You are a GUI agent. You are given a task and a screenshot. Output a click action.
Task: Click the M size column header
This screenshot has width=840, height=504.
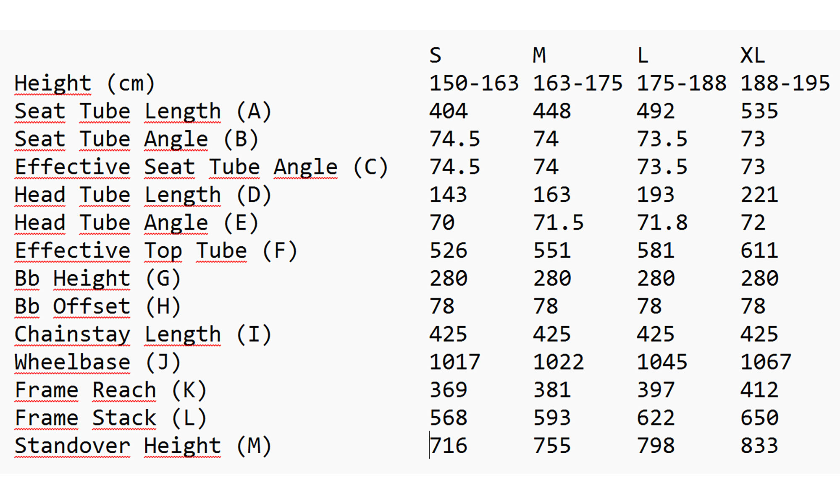[539, 55]
